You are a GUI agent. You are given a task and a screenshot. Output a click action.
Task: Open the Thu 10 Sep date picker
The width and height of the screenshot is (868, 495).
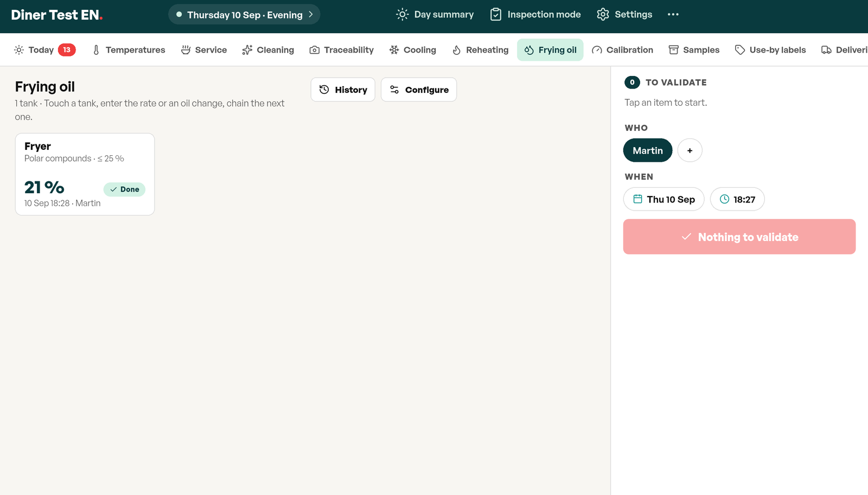tap(663, 199)
